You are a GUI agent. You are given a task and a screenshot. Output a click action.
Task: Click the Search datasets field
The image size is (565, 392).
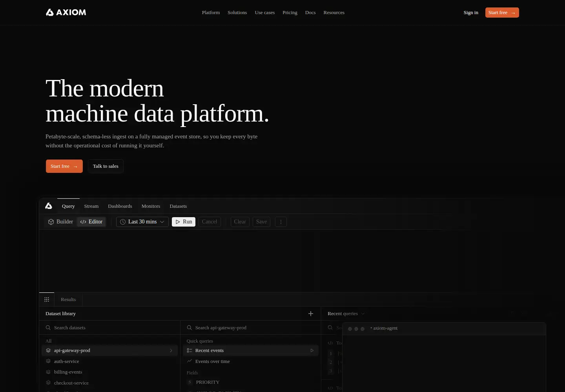click(110, 328)
